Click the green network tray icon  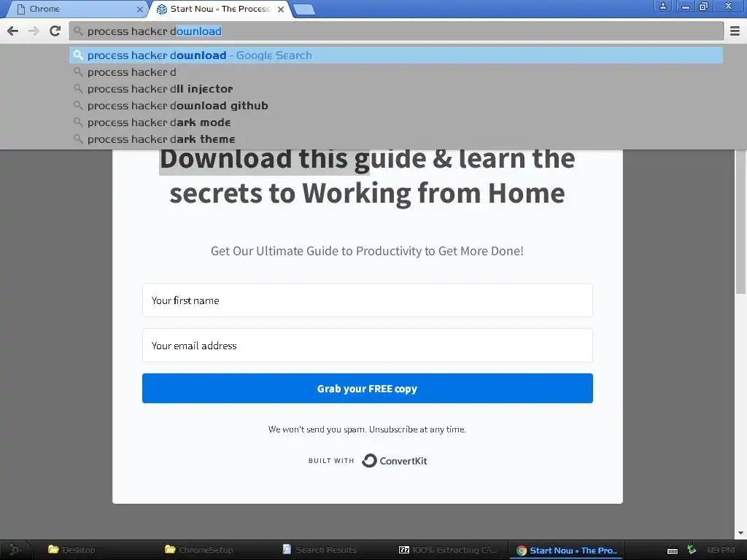pyautogui.click(x=692, y=550)
